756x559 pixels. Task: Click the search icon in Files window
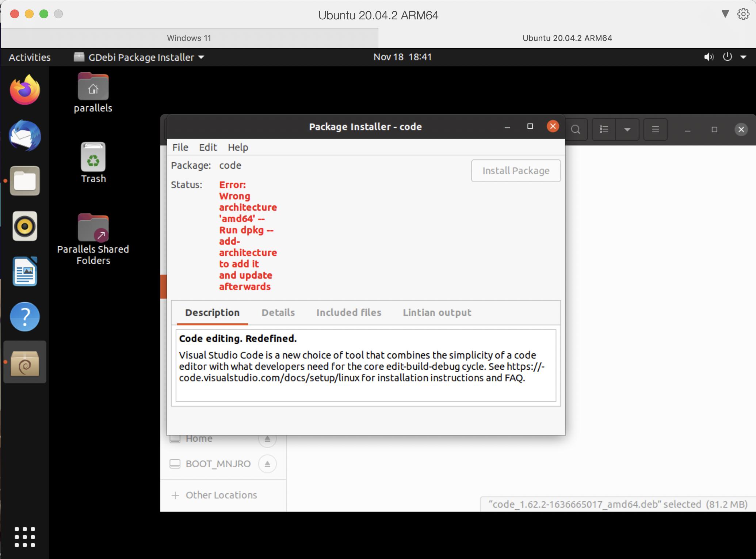[x=576, y=129]
